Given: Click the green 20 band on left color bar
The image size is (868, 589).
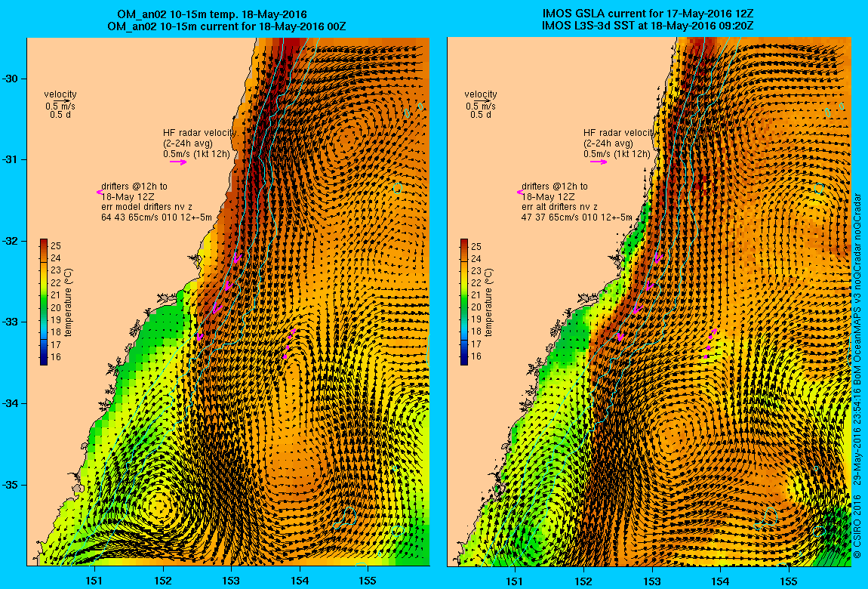Looking at the screenshot, I should click(x=44, y=307).
